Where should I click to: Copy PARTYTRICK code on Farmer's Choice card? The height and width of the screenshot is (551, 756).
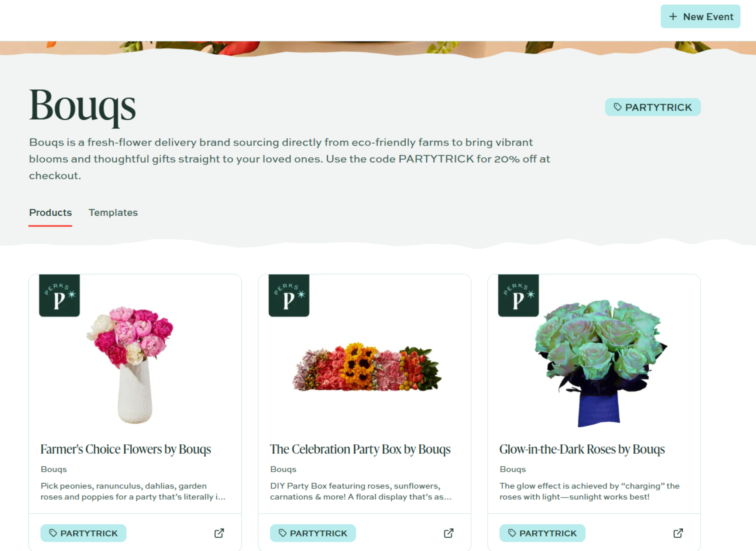click(x=83, y=533)
